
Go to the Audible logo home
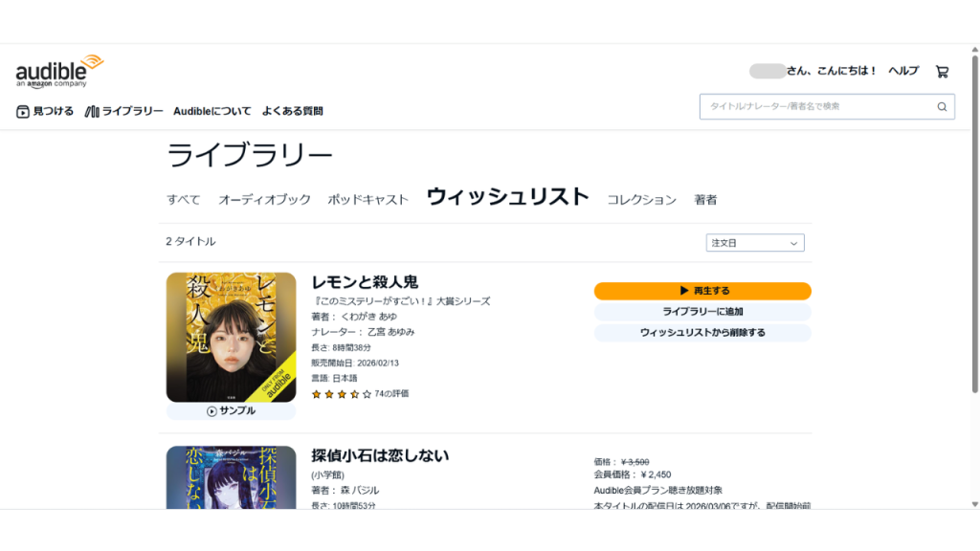(x=59, y=71)
